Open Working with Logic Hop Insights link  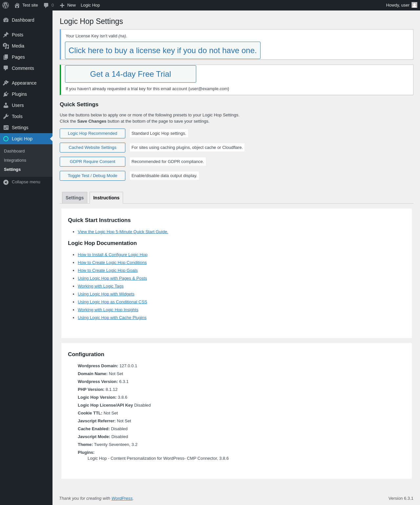[108, 310]
